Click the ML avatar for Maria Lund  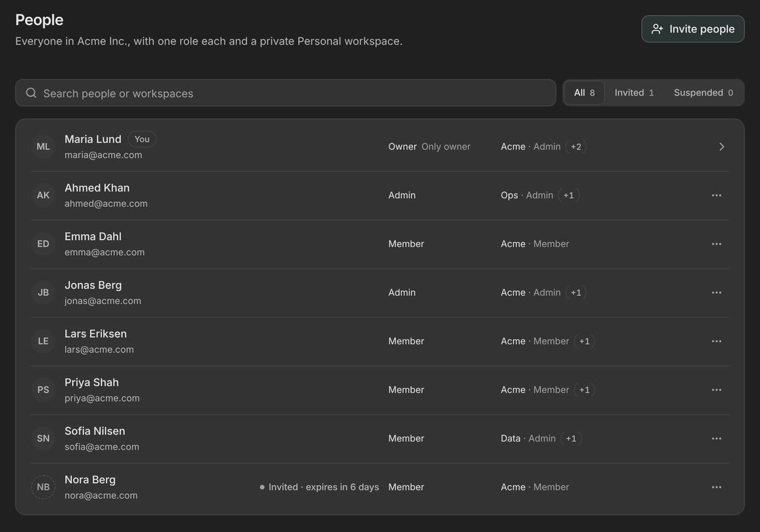pyautogui.click(x=43, y=147)
